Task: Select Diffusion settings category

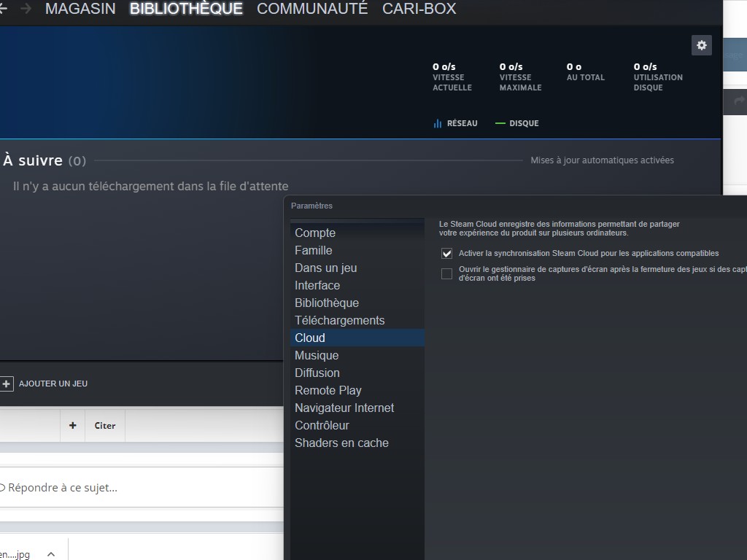Action: point(357,373)
